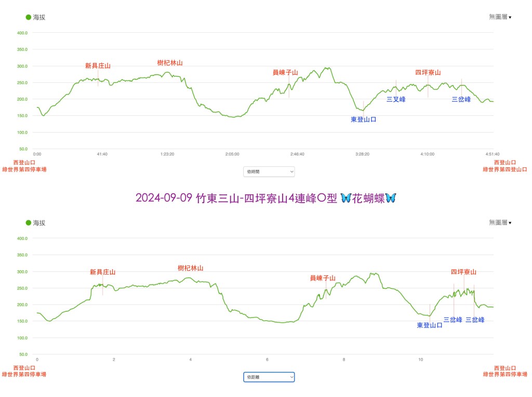Screen dimensions: 532x397
Task: Select the 東登山口 waypoint in the lower chart
Action: pos(430,325)
